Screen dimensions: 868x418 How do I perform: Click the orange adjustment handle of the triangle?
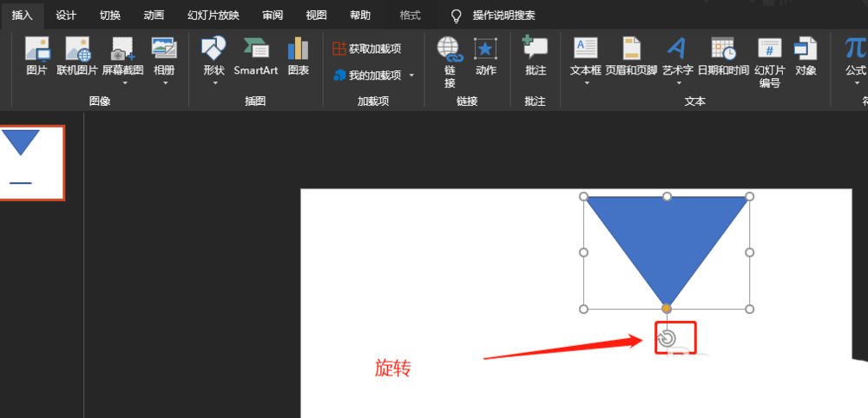(667, 308)
